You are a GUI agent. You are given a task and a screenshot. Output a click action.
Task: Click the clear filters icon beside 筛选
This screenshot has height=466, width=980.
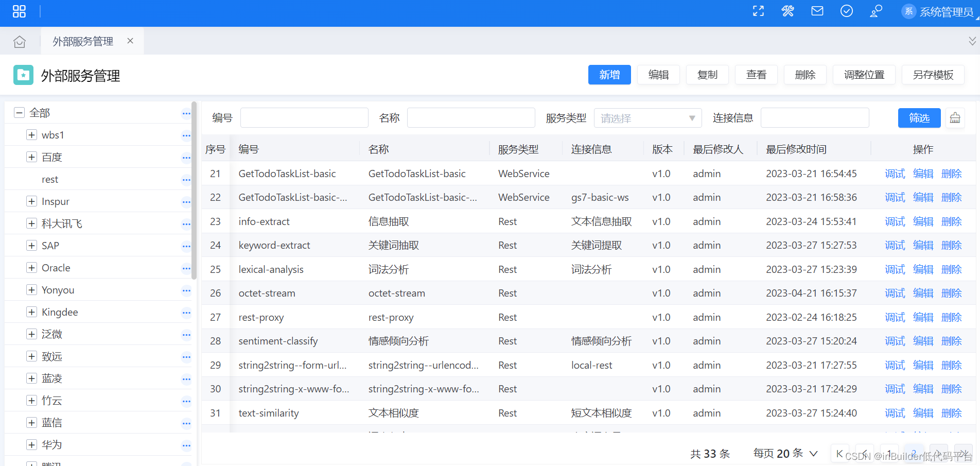tap(955, 118)
